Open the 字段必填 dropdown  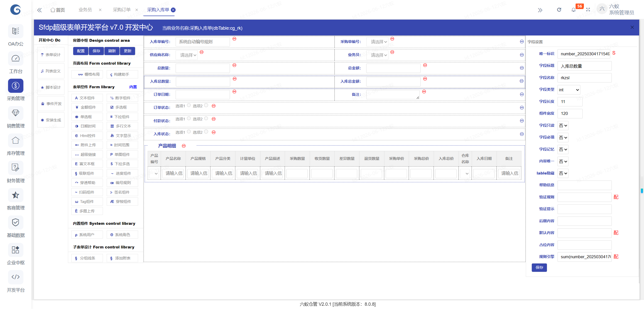click(x=563, y=138)
